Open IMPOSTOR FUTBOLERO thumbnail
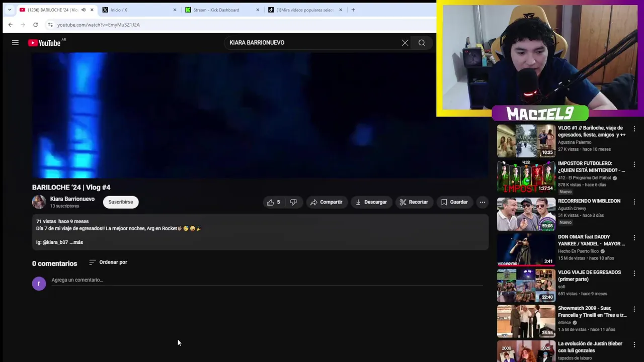Screen dimensions: 644x362 tap(526, 176)
